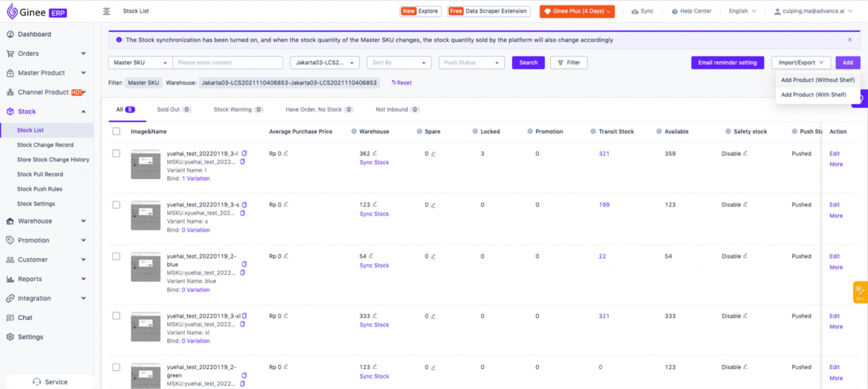Edit Average Purchase Price for first row
The width and height of the screenshot is (868, 389).
click(286, 153)
